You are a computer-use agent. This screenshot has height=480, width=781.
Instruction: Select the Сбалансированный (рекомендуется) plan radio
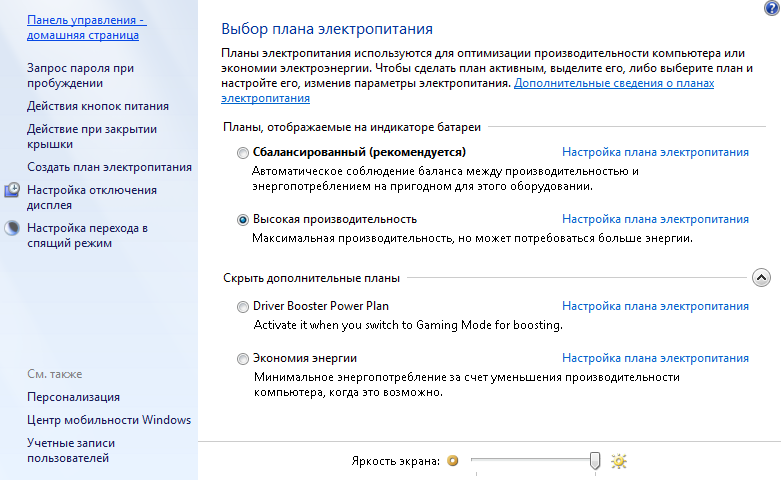(x=243, y=153)
